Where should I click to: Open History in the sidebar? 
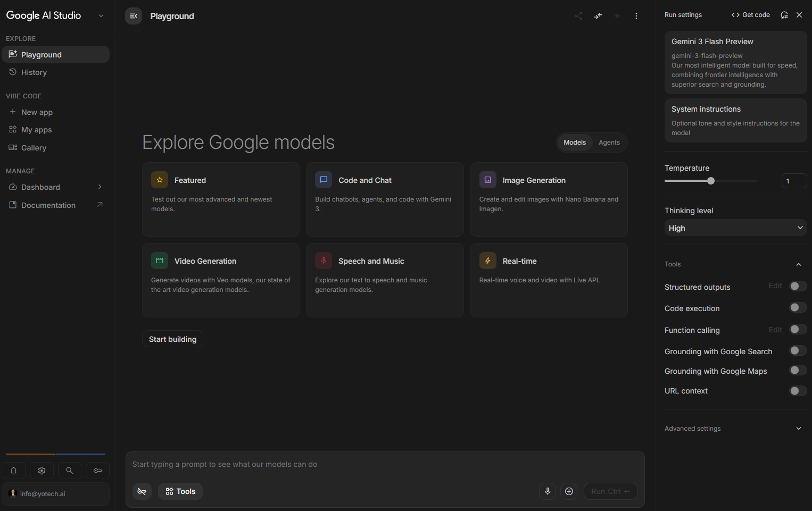pyautogui.click(x=56, y=72)
